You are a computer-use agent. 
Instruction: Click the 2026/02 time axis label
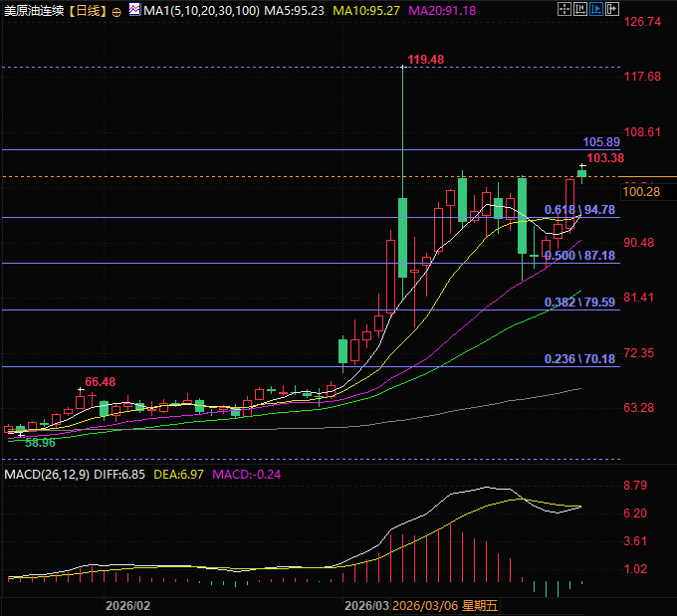tap(127, 606)
